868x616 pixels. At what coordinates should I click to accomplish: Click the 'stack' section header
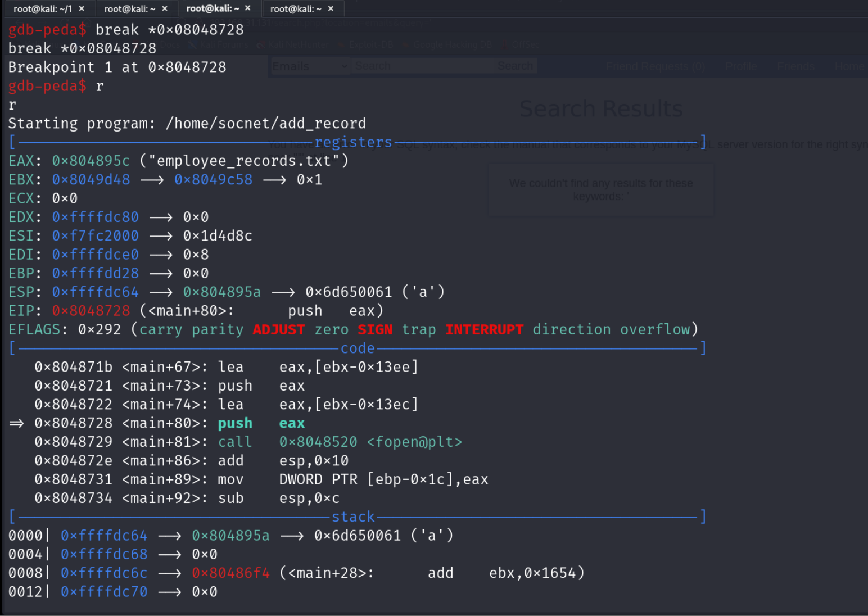[353, 517]
